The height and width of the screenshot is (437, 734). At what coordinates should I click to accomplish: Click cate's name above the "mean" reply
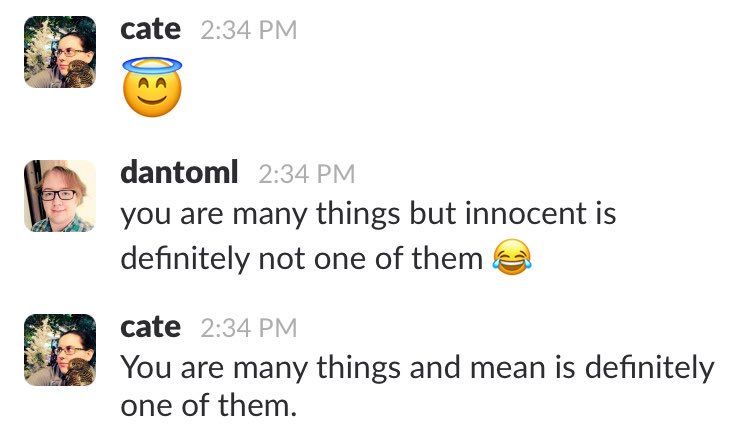(x=150, y=327)
